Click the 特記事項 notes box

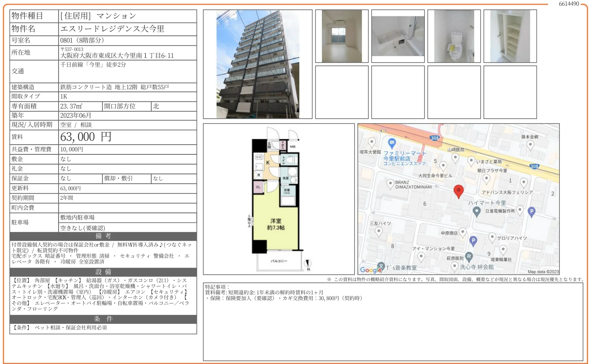[x=393, y=321]
